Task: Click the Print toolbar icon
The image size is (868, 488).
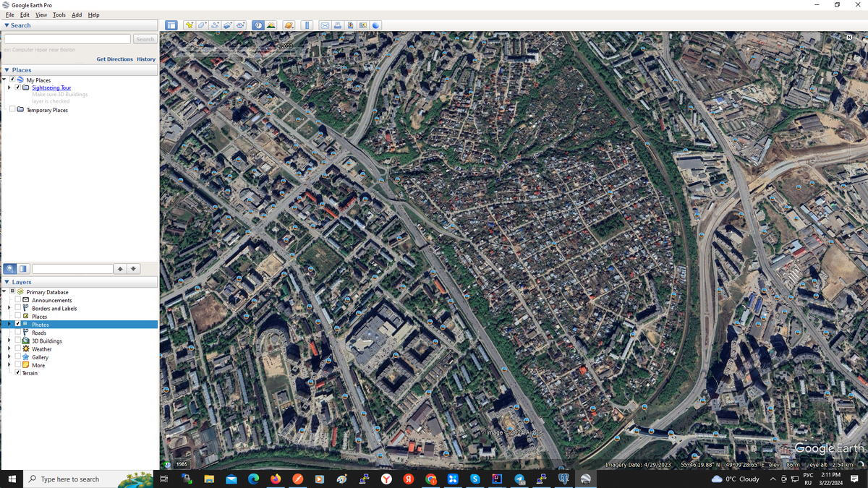Action: point(338,25)
